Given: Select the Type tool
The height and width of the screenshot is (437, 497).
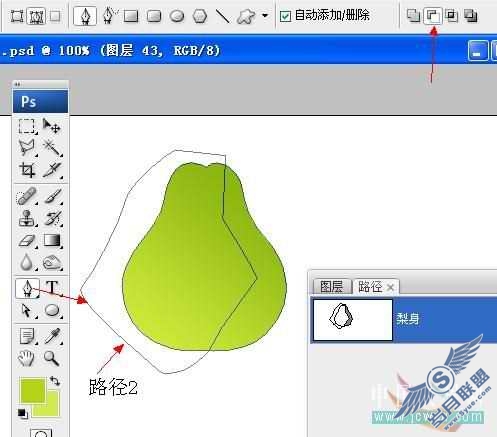Looking at the screenshot, I should tap(52, 288).
